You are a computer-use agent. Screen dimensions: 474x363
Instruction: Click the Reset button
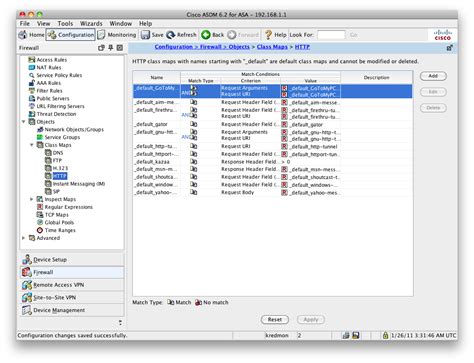click(x=275, y=319)
